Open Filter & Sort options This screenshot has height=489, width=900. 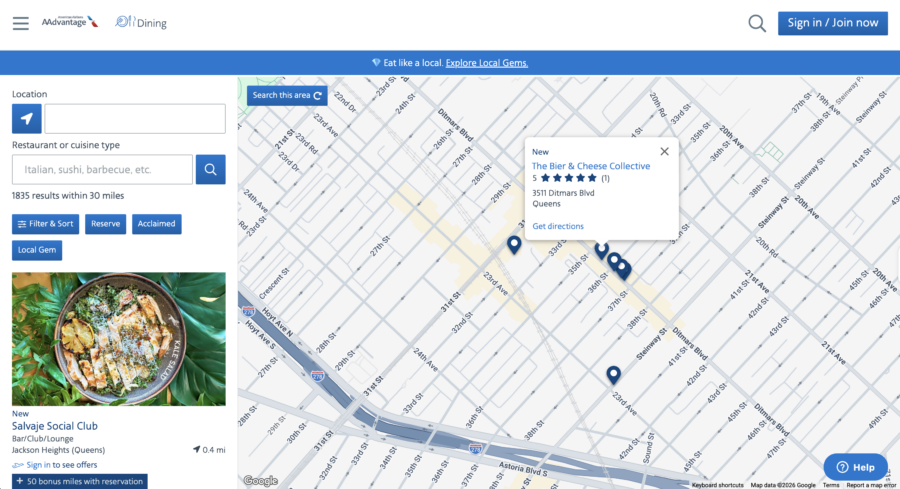[45, 224]
